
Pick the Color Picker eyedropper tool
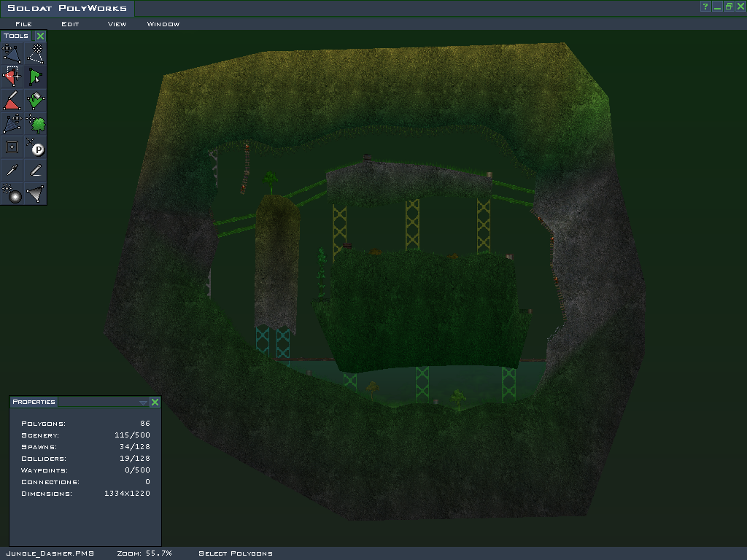click(x=12, y=171)
